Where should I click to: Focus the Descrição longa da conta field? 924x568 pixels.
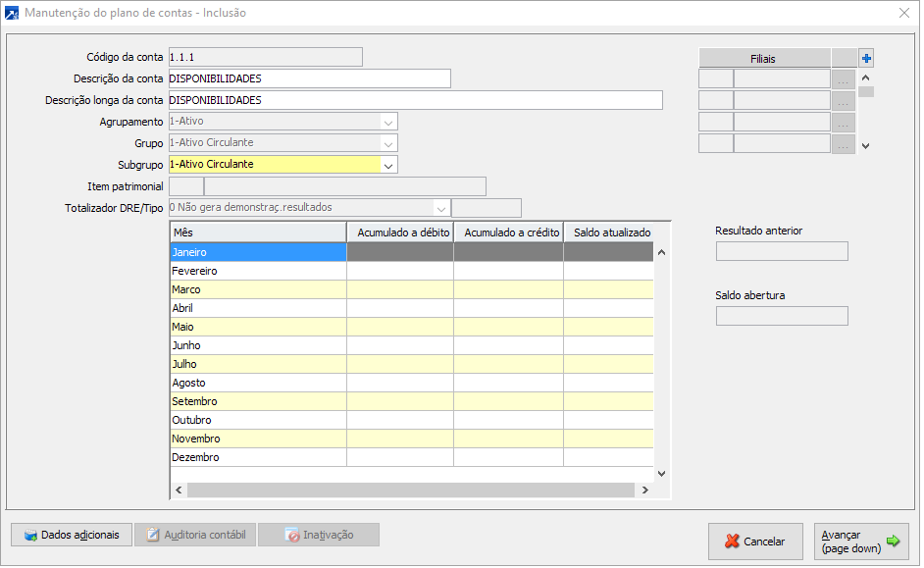(x=416, y=100)
